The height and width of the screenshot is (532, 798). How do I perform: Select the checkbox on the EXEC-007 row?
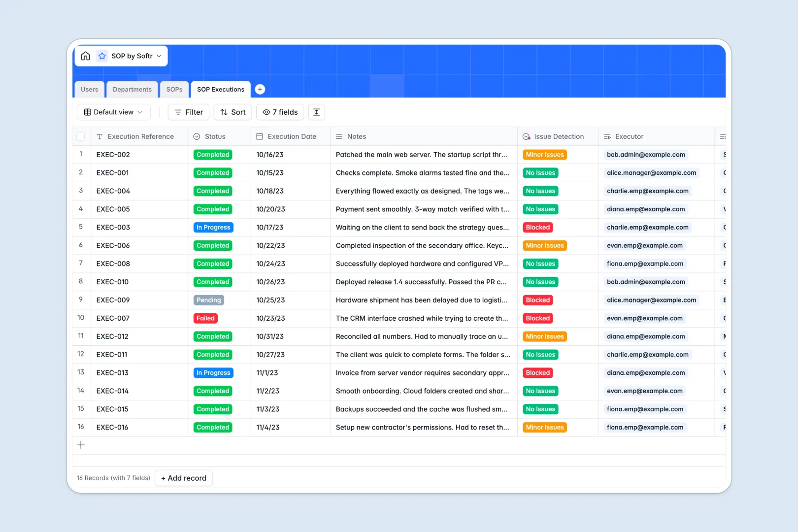[x=81, y=318]
